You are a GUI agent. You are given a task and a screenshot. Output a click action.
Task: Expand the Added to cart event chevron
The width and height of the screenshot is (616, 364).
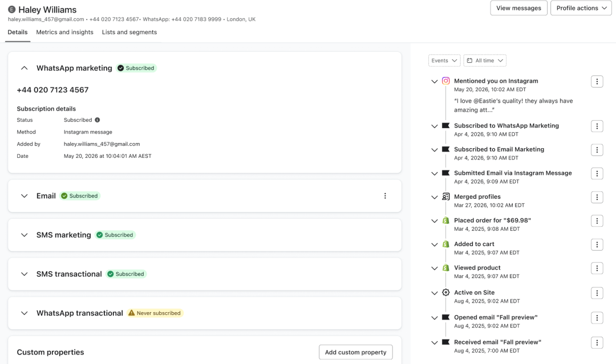pos(434,245)
